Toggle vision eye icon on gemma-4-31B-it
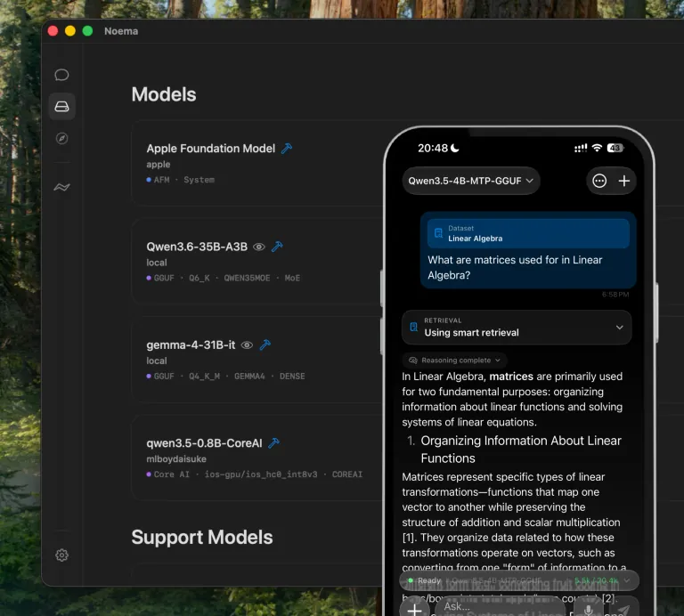This screenshot has width=684, height=616. click(247, 344)
